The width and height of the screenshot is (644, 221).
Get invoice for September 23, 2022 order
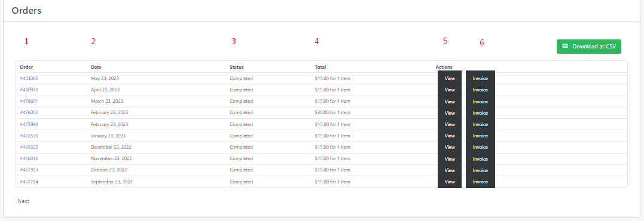480,182
